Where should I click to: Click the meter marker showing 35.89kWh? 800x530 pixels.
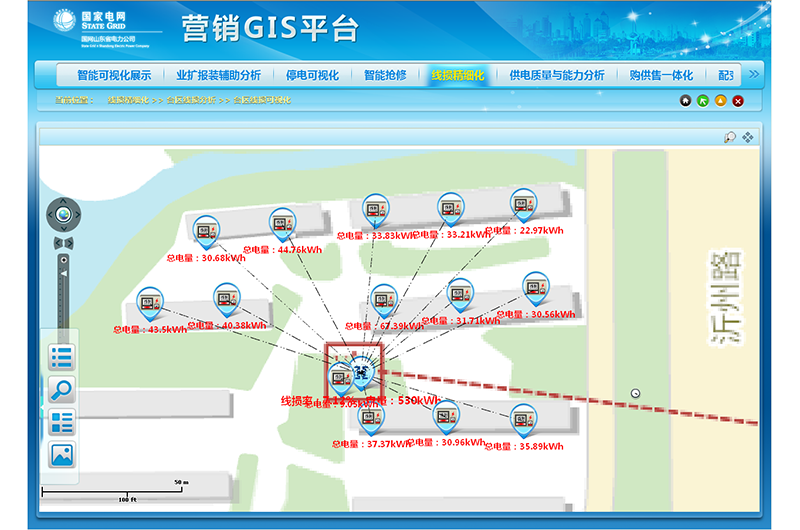(x=523, y=419)
